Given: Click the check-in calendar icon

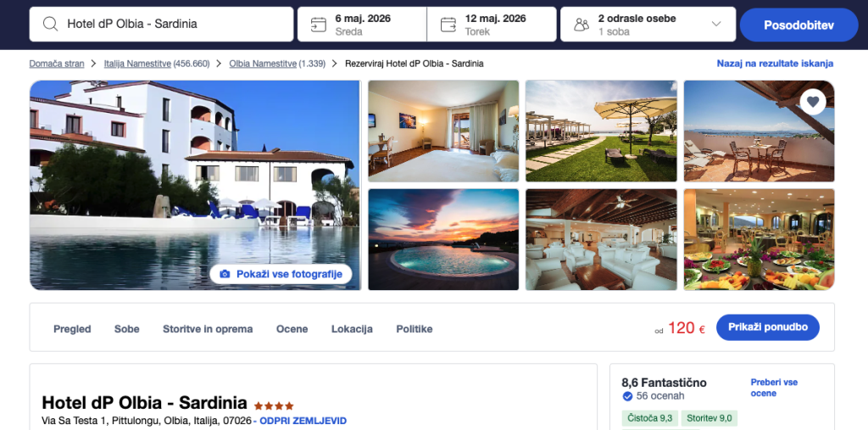Looking at the screenshot, I should pyautogui.click(x=319, y=25).
